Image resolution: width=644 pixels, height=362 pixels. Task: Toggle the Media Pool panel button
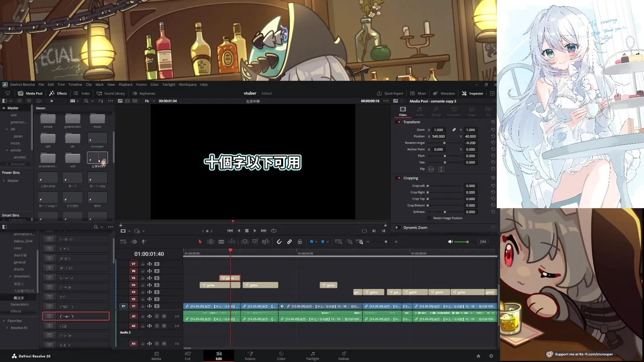30,93
